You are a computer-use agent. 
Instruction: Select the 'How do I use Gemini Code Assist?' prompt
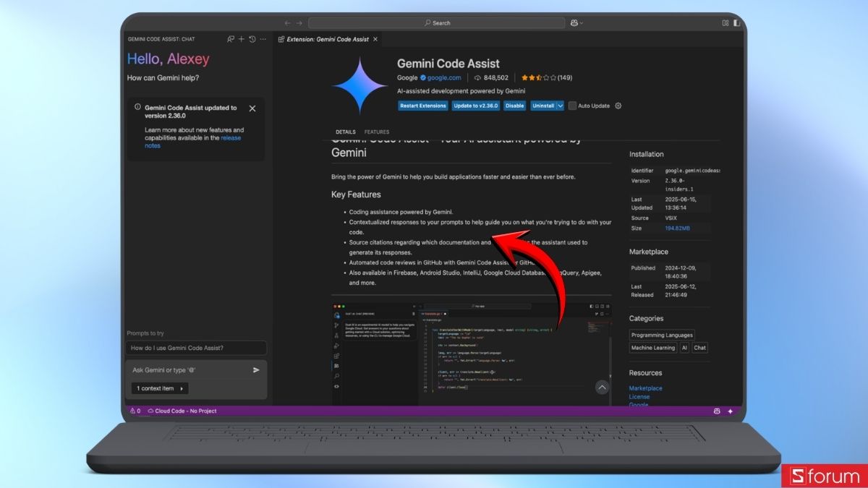point(197,348)
